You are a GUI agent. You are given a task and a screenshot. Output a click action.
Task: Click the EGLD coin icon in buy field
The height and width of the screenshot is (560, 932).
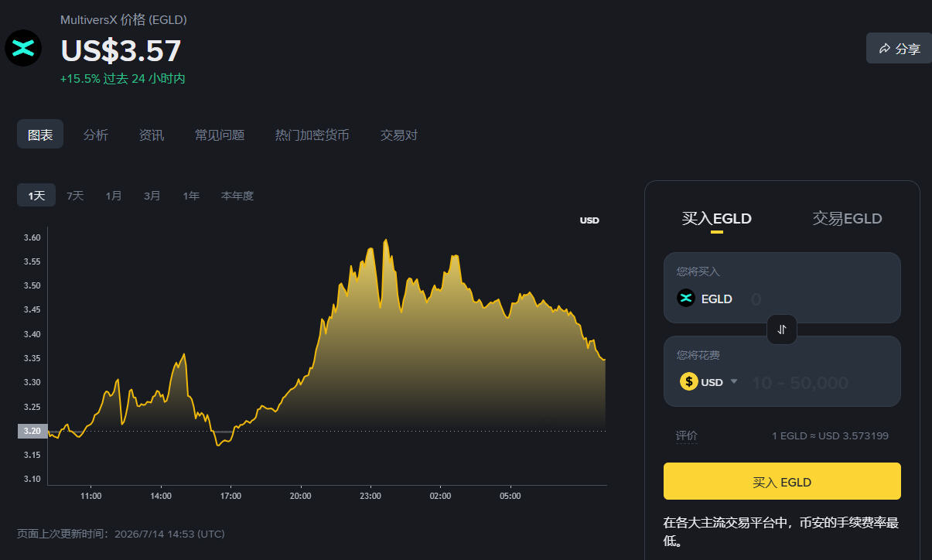[686, 299]
